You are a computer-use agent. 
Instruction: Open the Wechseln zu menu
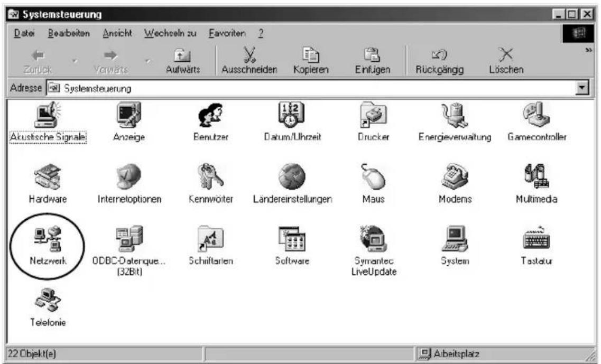click(170, 33)
